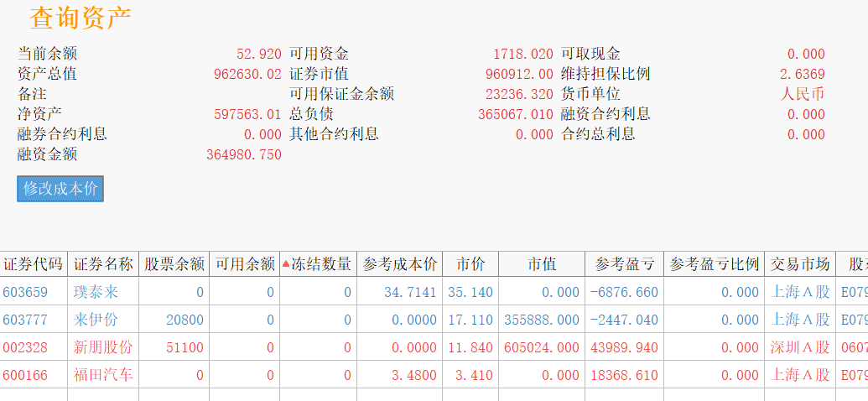Sort by 参考成本价 column header
The height and width of the screenshot is (401, 868).
click(399, 264)
